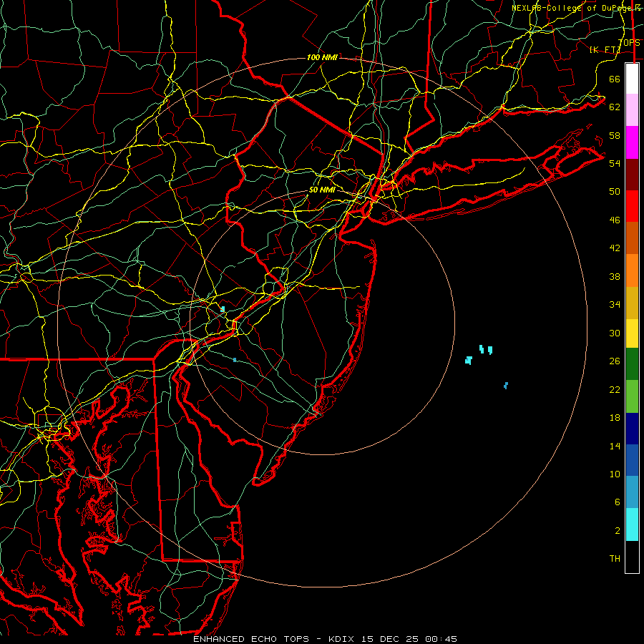The width and height of the screenshot is (644, 644).
Task: Click the dark green 30 kft legend swatch
Action: coord(632,364)
